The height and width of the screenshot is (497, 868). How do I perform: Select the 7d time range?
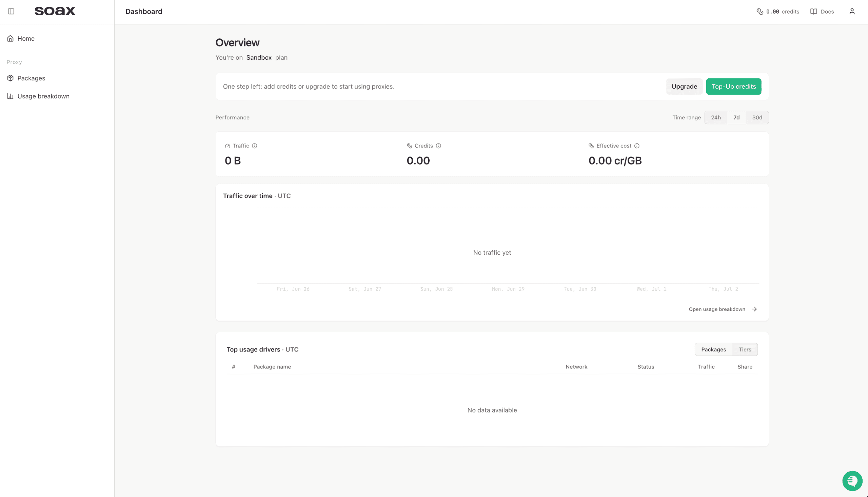click(736, 117)
